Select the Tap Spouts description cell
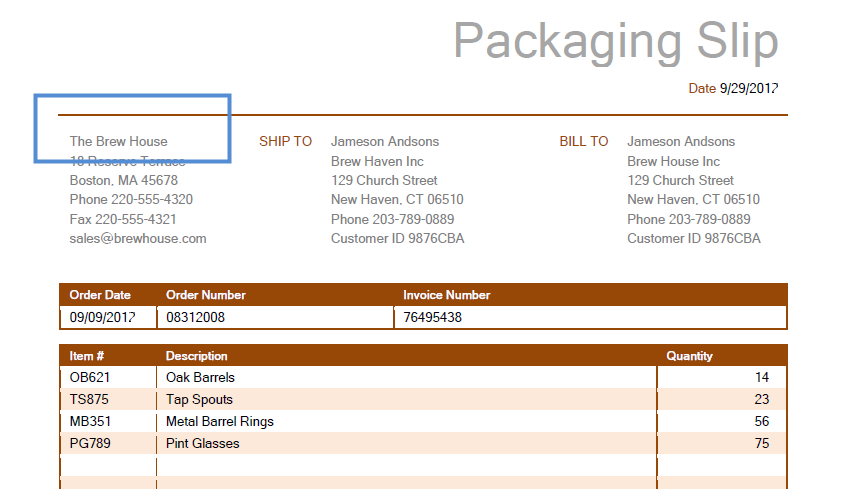 tap(200, 400)
